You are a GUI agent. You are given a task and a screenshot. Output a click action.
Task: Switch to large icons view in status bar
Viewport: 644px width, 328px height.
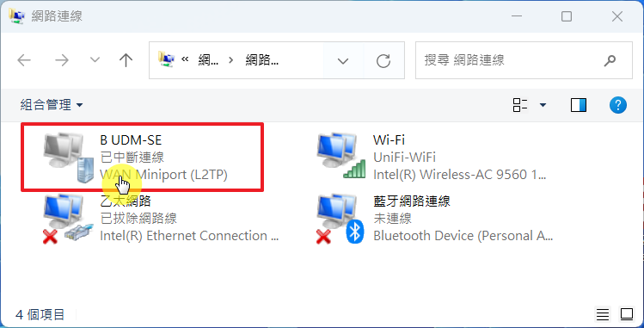click(x=627, y=314)
